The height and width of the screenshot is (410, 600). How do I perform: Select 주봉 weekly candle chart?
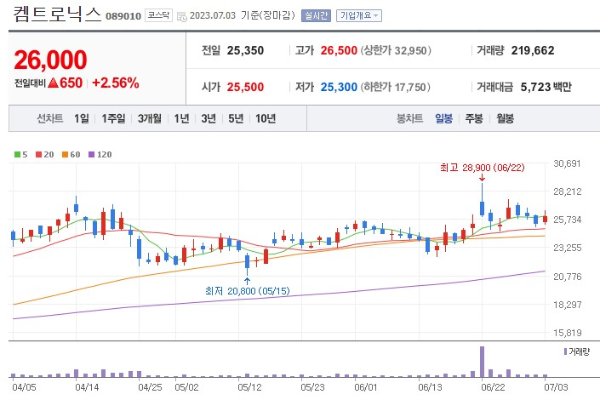point(474,119)
